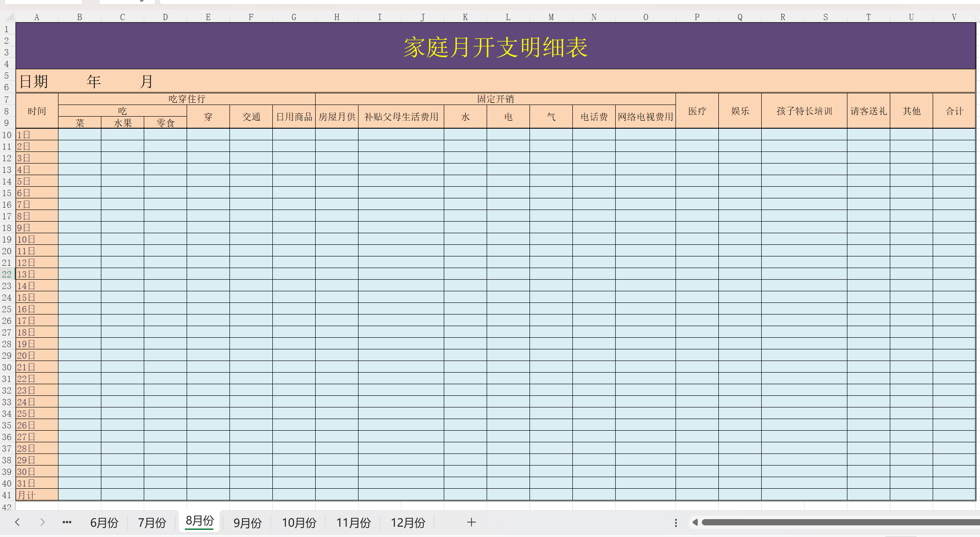Click the horizontal scrollbar left arrow
The width and height of the screenshot is (980, 537).
click(695, 522)
